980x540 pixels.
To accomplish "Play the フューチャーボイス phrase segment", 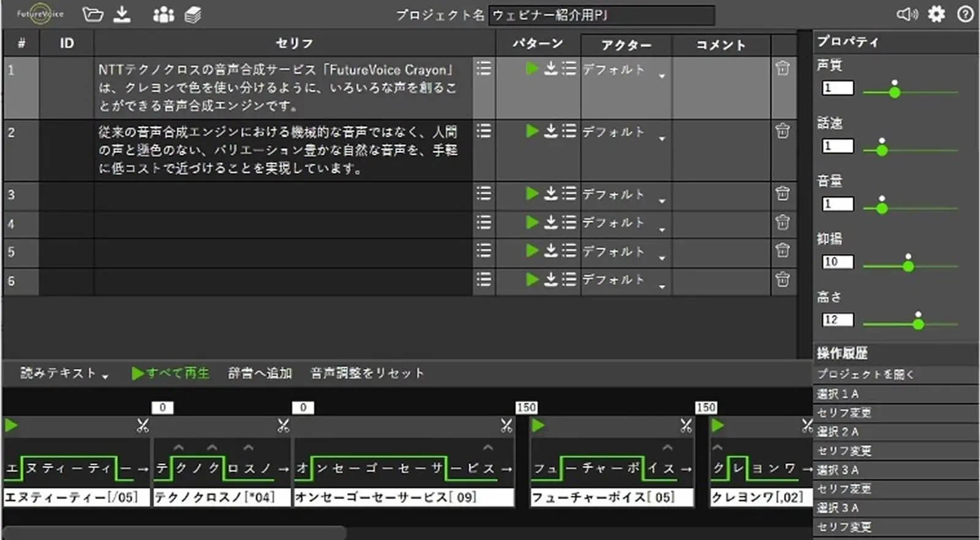I will click(x=538, y=425).
